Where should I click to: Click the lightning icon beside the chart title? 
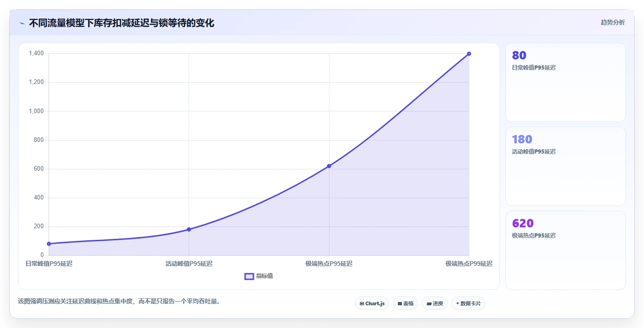point(22,23)
